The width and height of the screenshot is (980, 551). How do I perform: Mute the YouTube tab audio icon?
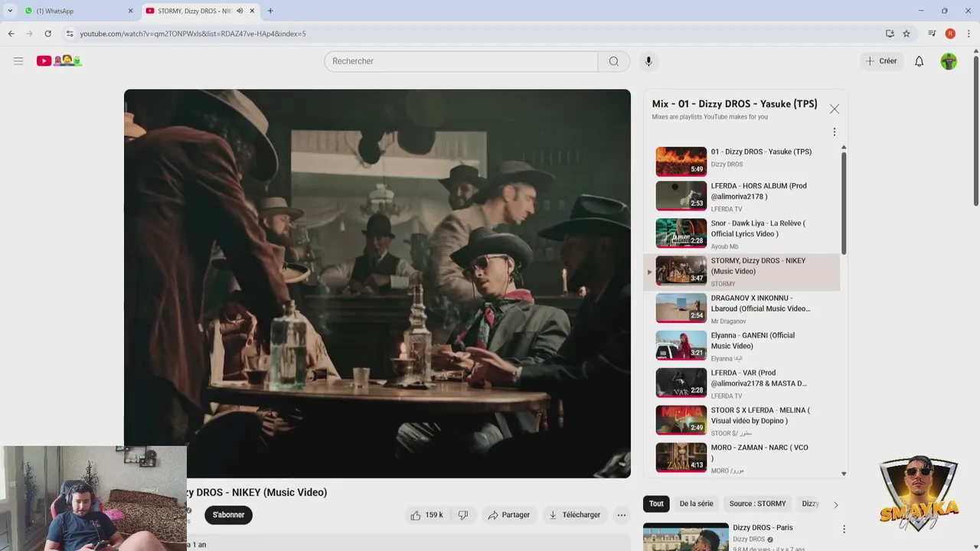pyautogui.click(x=240, y=11)
